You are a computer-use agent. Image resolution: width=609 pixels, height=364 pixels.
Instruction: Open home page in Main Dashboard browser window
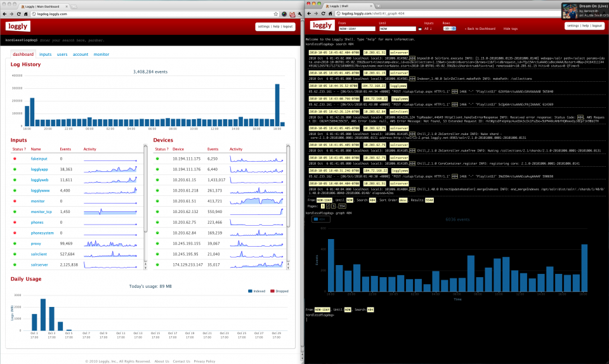25,14
